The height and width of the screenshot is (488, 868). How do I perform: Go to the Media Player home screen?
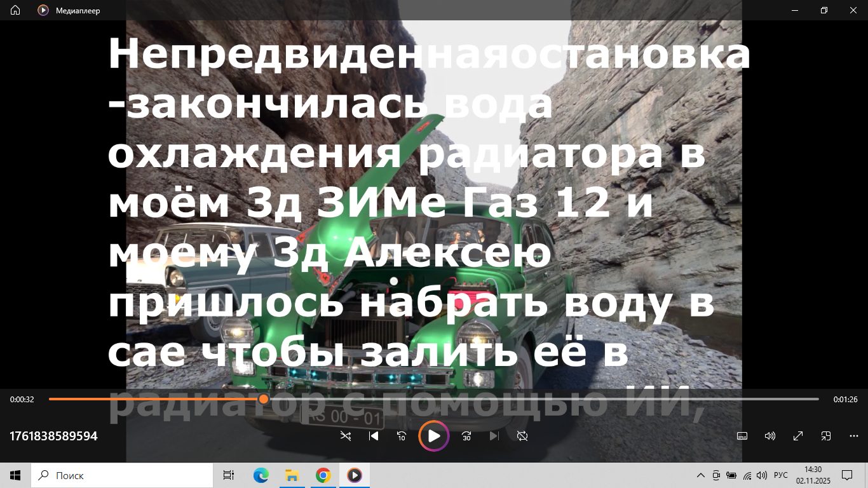tap(14, 10)
